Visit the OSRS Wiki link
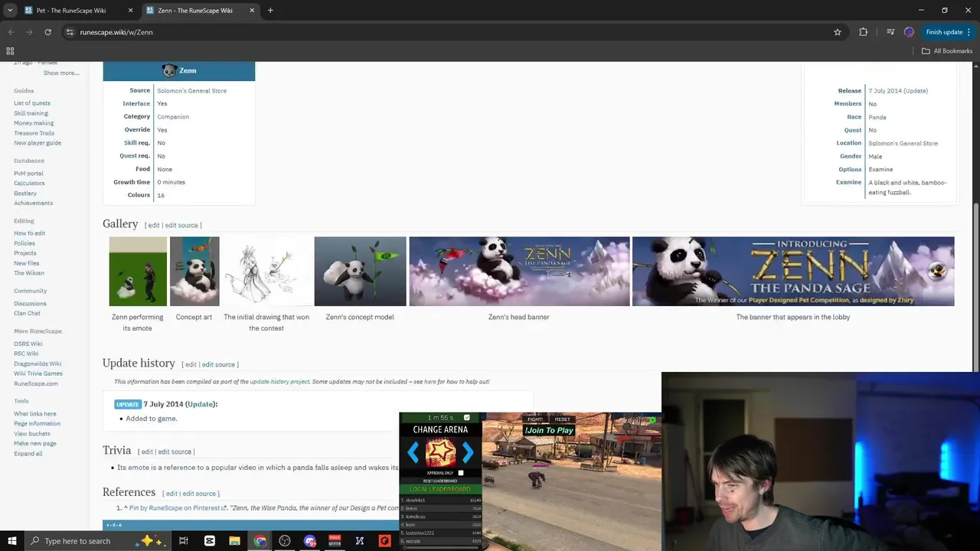This screenshot has width=980, height=551. (28, 344)
